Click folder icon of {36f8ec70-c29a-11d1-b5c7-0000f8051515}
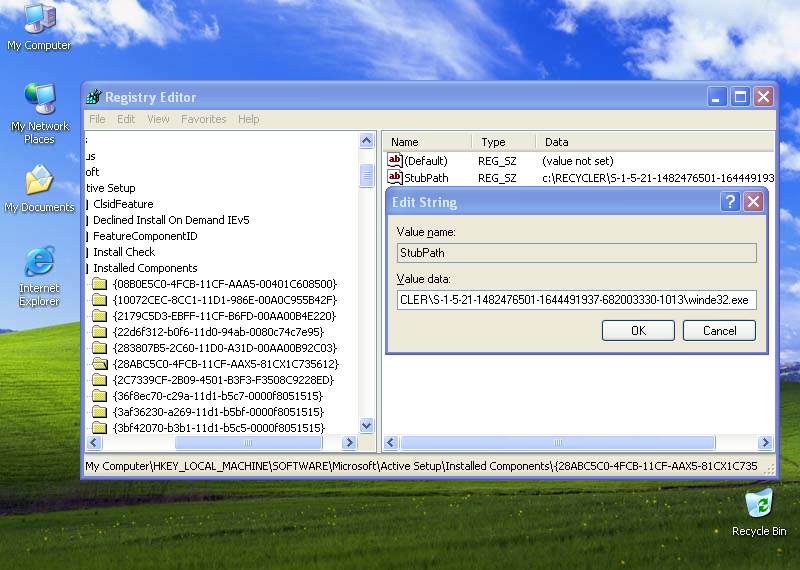The height and width of the screenshot is (570, 800). click(100, 396)
